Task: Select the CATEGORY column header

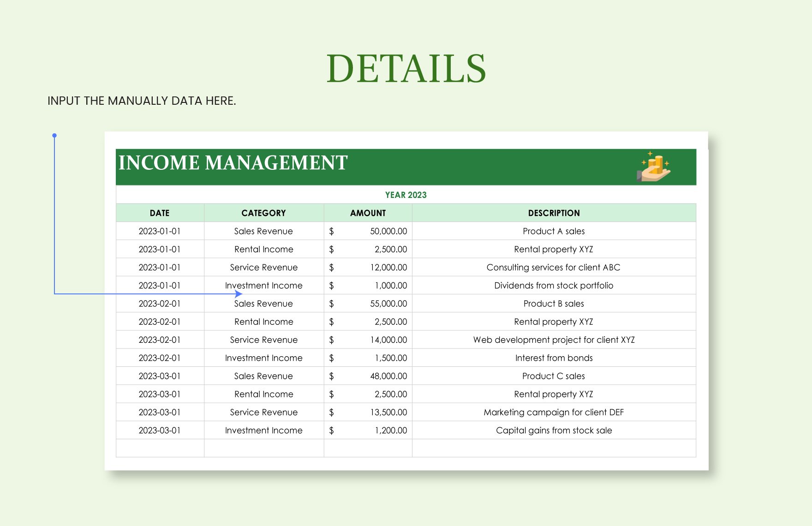Action: point(263,213)
